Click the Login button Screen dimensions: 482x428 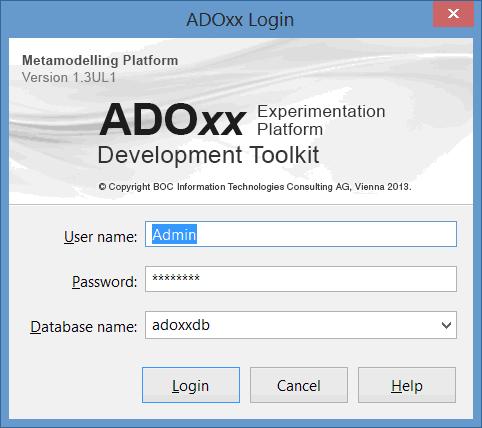pyautogui.click(x=191, y=385)
